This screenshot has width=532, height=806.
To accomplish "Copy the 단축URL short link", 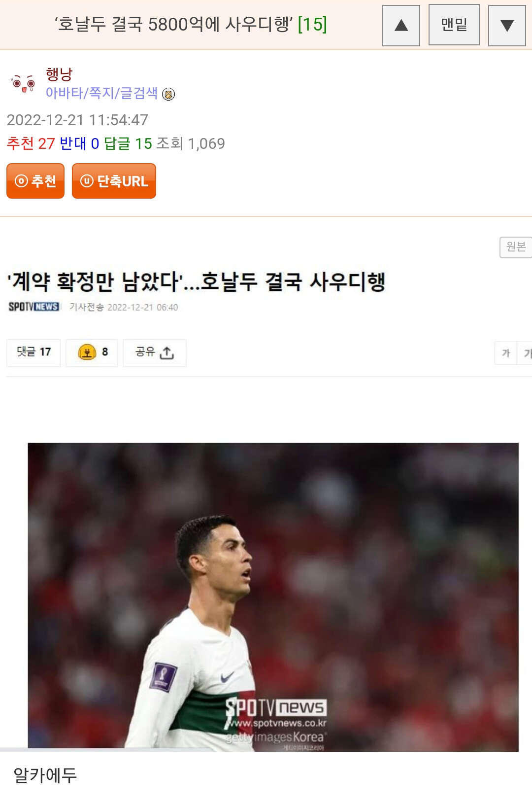I will pyautogui.click(x=114, y=181).
